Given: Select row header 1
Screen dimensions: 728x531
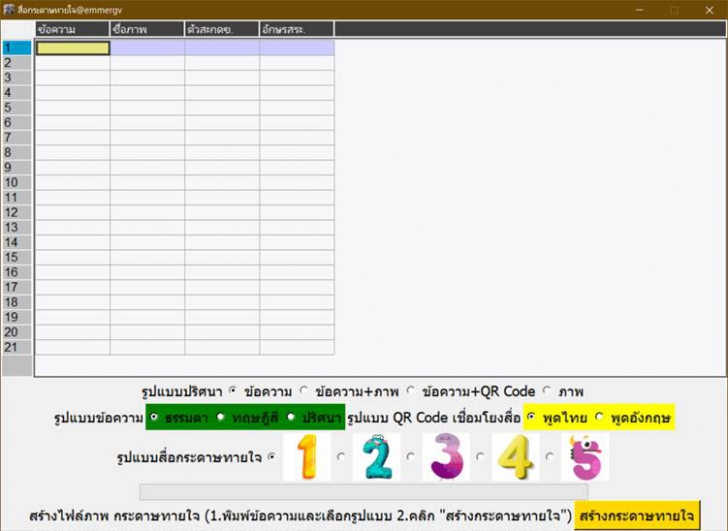Looking at the screenshot, I should point(17,48).
